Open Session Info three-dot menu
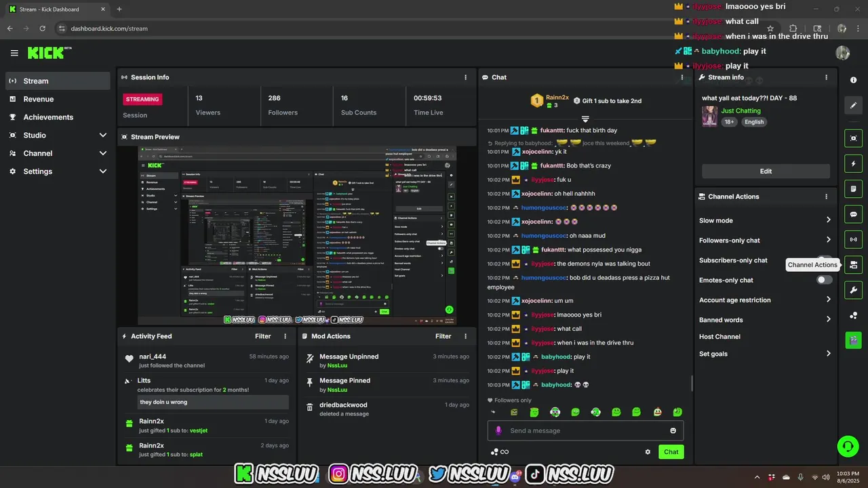This screenshot has width=868, height=488. click(x=465, y=77)
